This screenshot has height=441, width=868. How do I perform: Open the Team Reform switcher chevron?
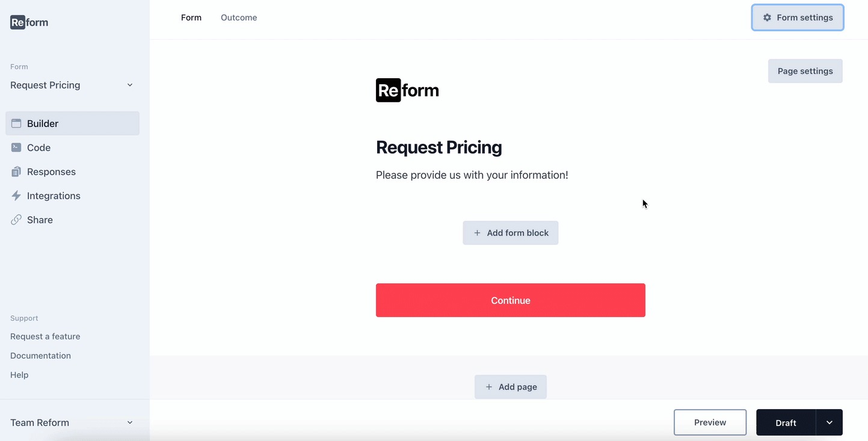pos(130,422)
